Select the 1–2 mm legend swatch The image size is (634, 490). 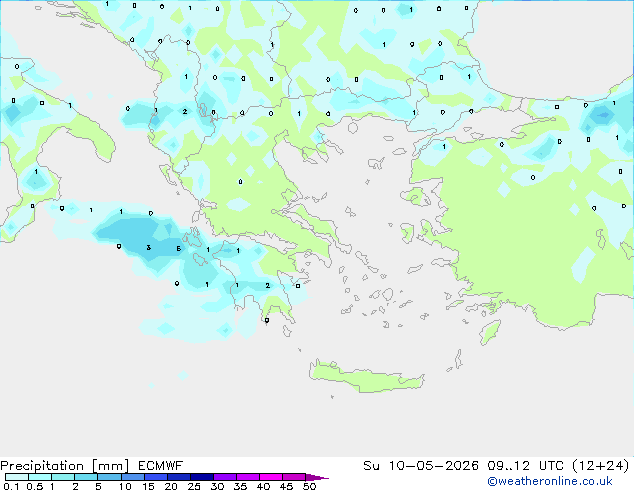click(63, 477)
